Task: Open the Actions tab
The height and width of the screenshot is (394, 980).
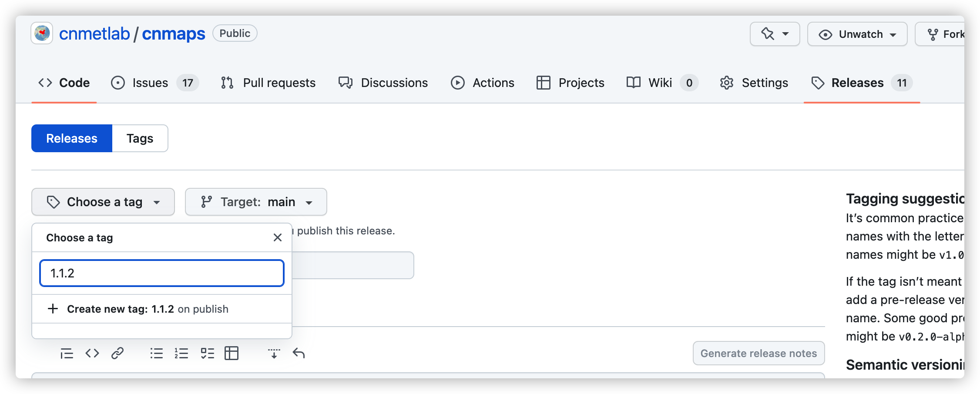Action: pyautogui.click(x=482, y=83)
